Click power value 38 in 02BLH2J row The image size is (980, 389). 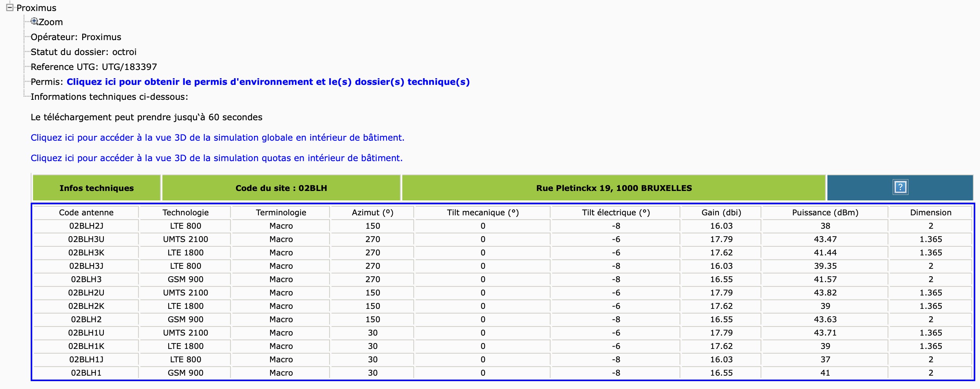click(x=825, y=226)
